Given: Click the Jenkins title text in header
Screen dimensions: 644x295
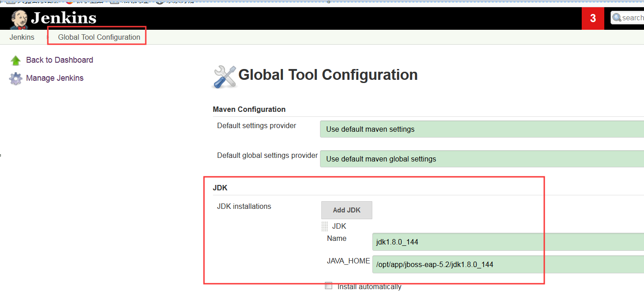Looking at the screenshot, I should pos(64,18).
